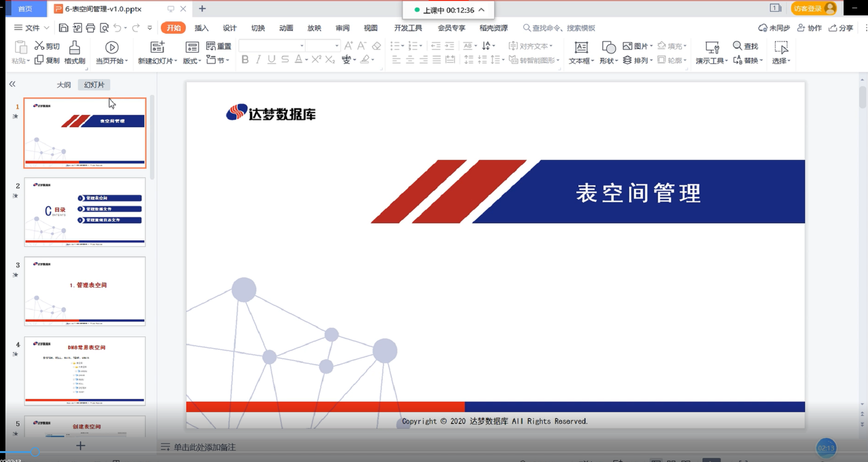868x462 pixels.
Task: Expand the Layout (版式) dropdown
Action: click(x=192, y=61)
